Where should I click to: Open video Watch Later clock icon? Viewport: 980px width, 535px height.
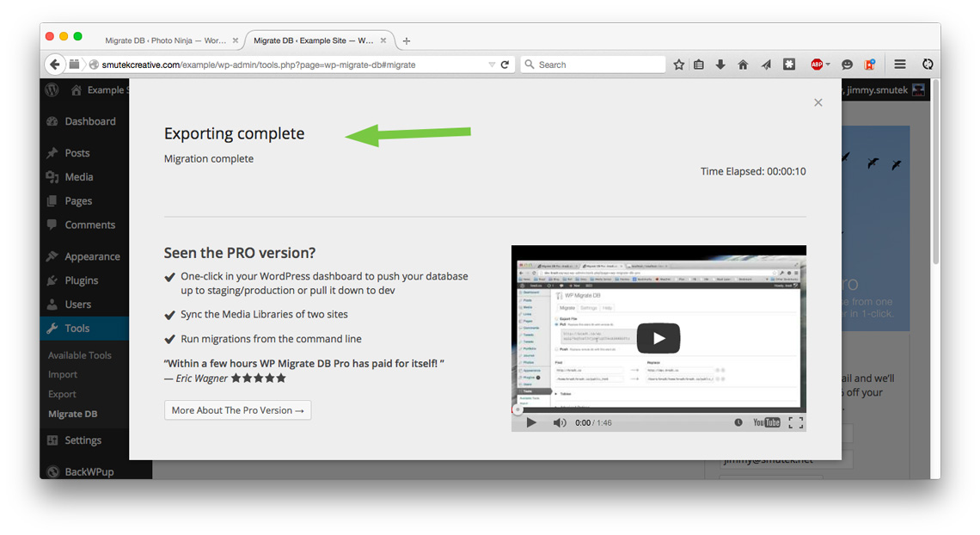(x=738, y=422)
